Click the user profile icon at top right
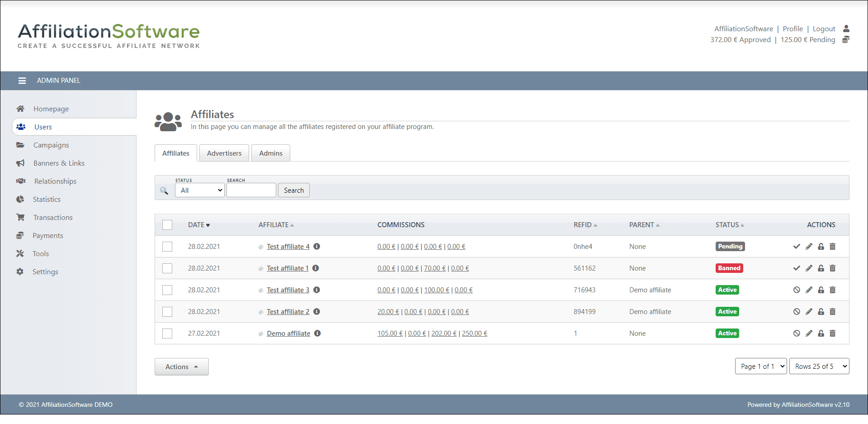This screenshot has width=868, height=424. click(x=846, y=29)
